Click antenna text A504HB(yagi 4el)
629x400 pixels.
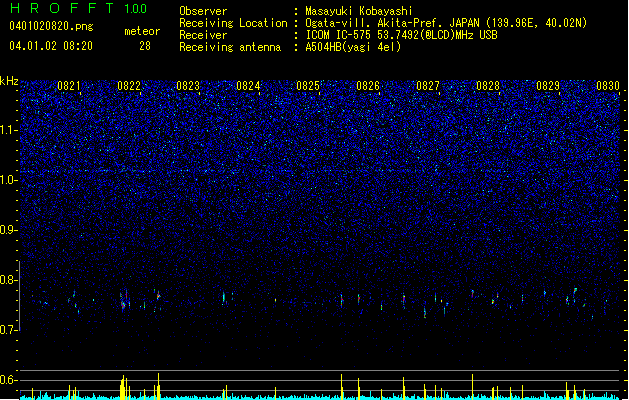click(x=353, y=47)
